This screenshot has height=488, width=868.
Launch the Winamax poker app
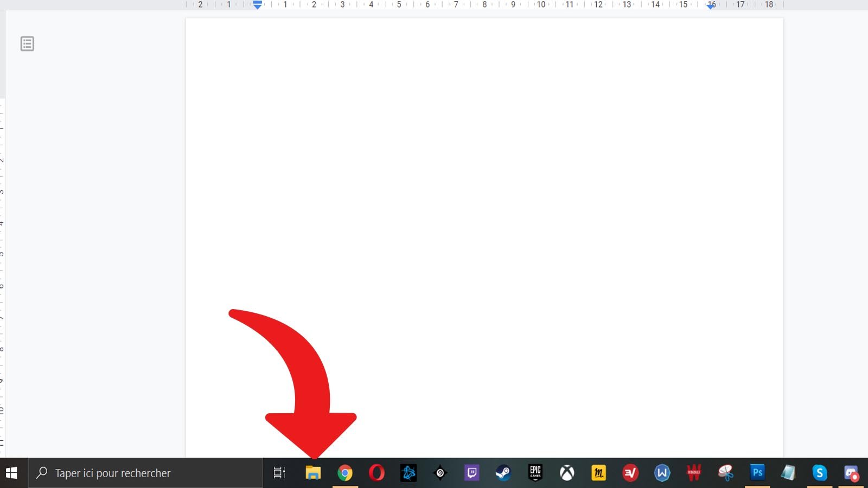click(x=694, y=473)
